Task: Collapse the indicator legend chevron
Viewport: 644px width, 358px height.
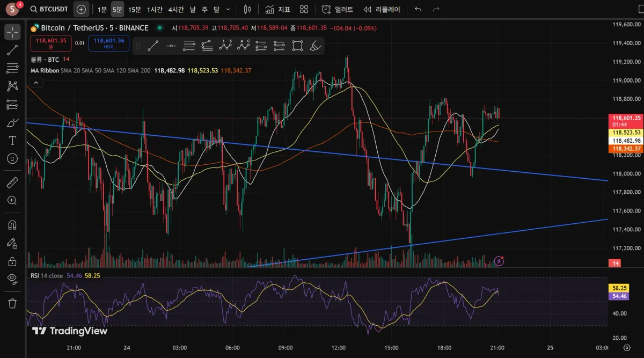Action: pos(36,83)
